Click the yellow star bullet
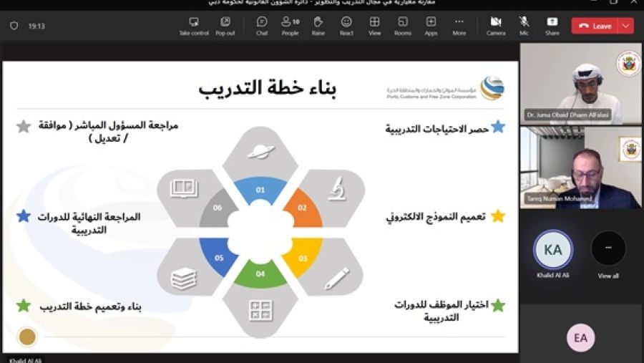 pyautogui.click(x=498, y=216)
